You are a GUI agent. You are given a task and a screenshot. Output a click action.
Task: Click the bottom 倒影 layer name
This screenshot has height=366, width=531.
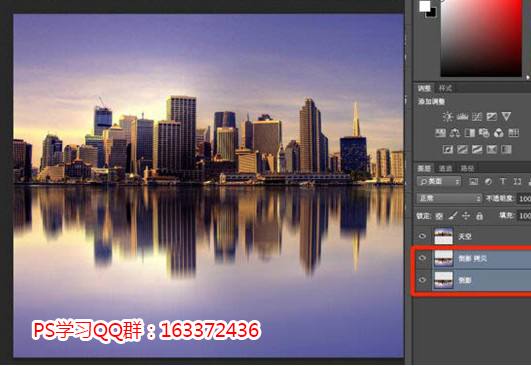[x=465, y=280]
